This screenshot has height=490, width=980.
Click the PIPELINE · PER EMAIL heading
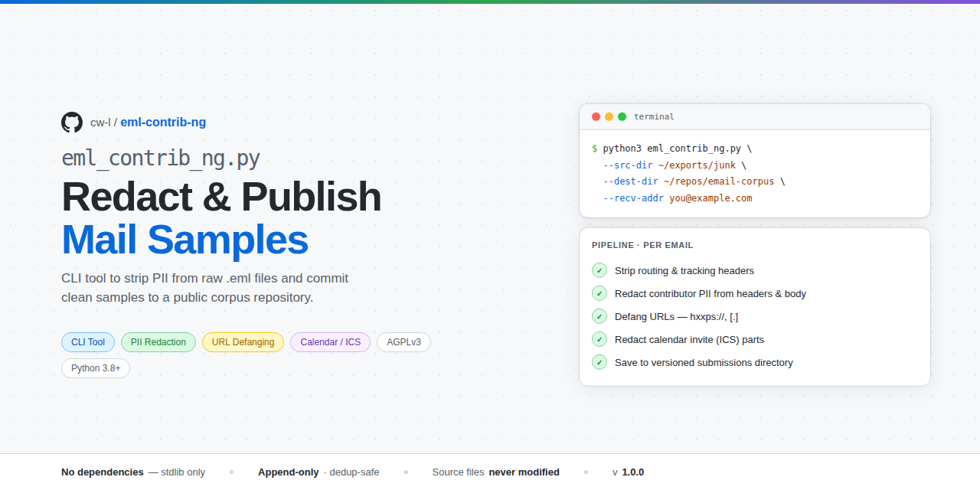[x=642, y=245]
